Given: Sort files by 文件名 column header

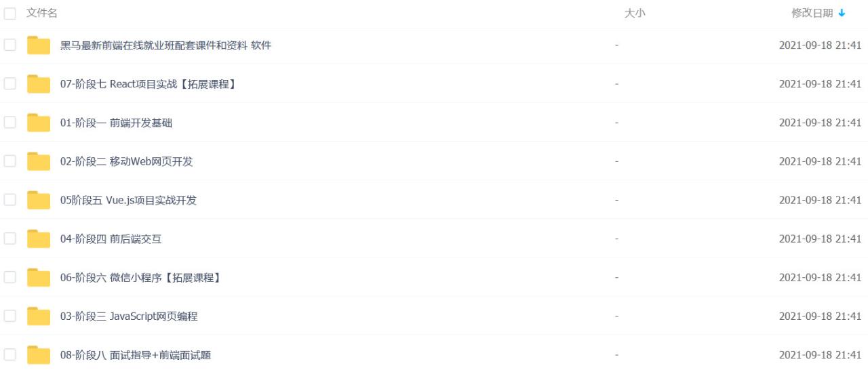Looking at the screenshot, I should 41,14.
